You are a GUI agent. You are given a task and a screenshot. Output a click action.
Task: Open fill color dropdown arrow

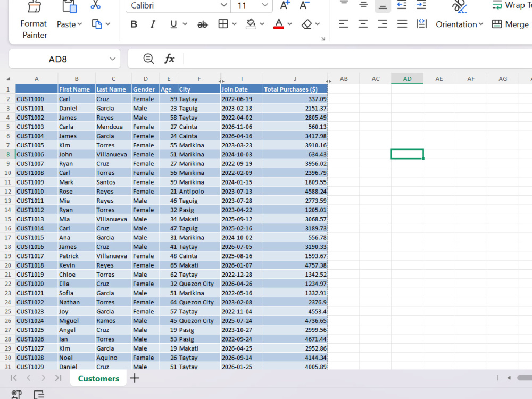tap(262, 24)
